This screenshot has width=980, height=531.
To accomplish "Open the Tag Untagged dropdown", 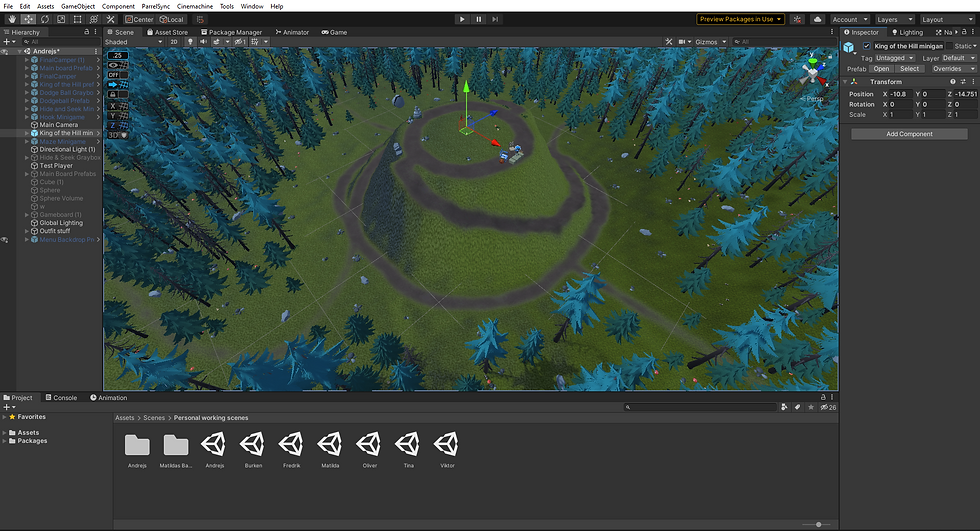I will coord(894,57).
